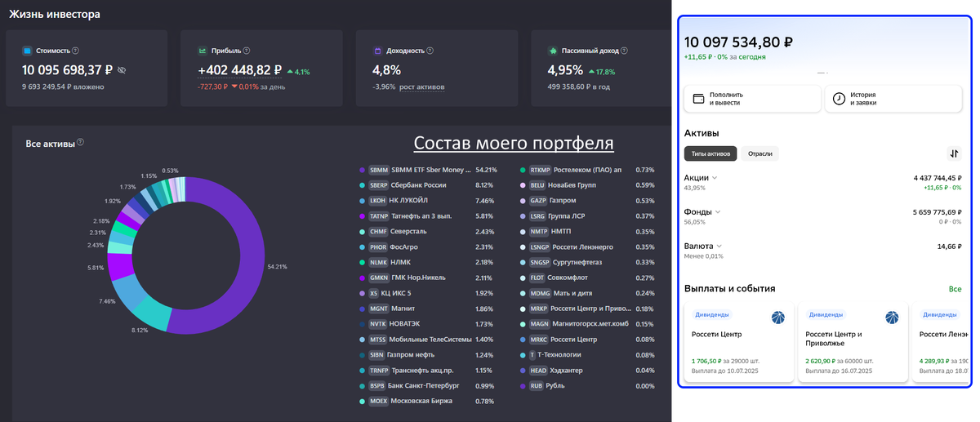This screenshot has width=980, height=422.
Task: Click the help icon next to Стоимость
Action: pyautogui.click(x=75, y=51)
